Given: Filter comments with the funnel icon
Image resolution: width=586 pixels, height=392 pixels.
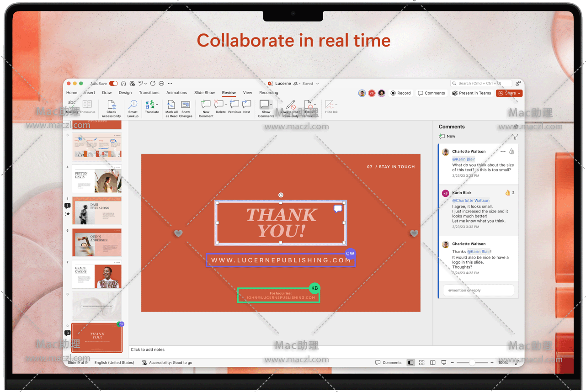Looking at the screenshot, I should [x=515, y=137].
